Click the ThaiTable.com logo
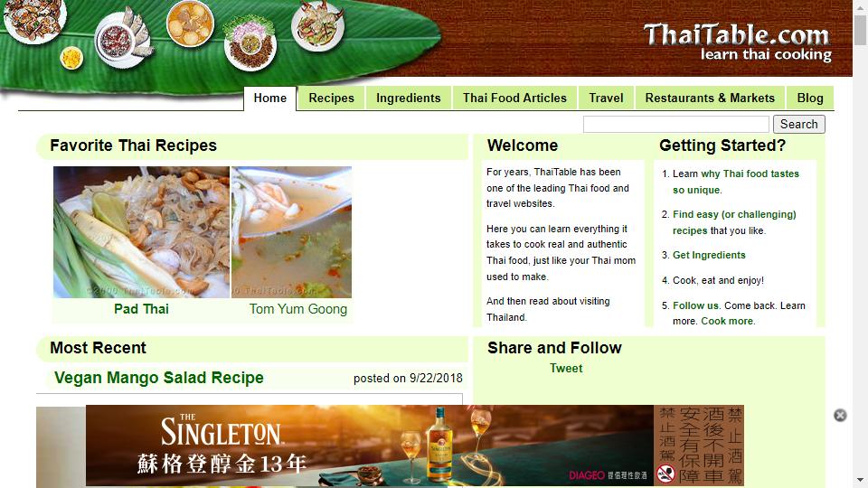This screenshot has width=868, height=488. [x=737, y=42]
